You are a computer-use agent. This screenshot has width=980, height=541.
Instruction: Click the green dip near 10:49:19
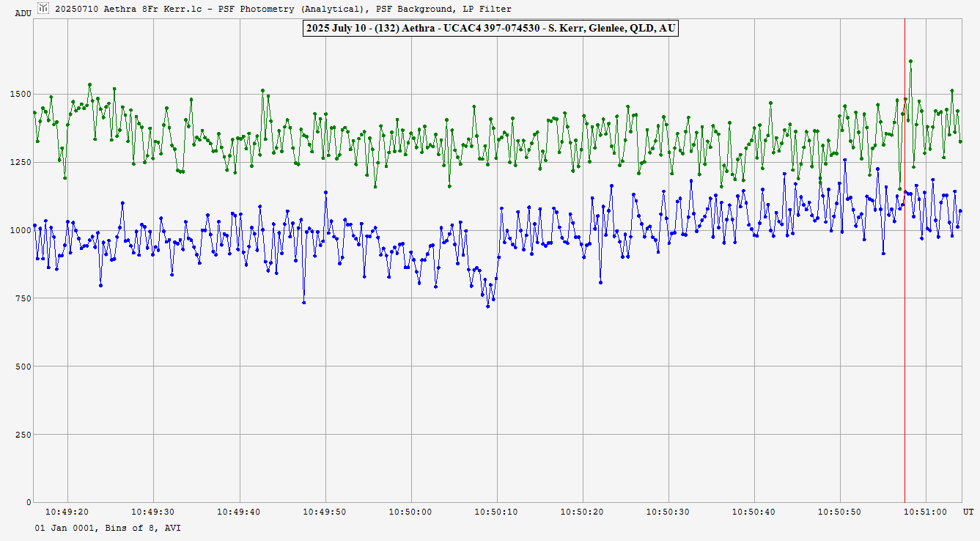pos(65,177)
